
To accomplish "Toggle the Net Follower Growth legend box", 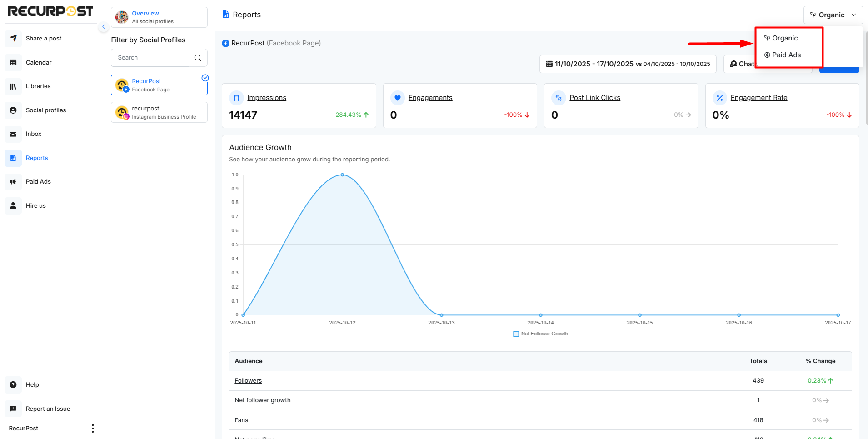I will 516,334.
